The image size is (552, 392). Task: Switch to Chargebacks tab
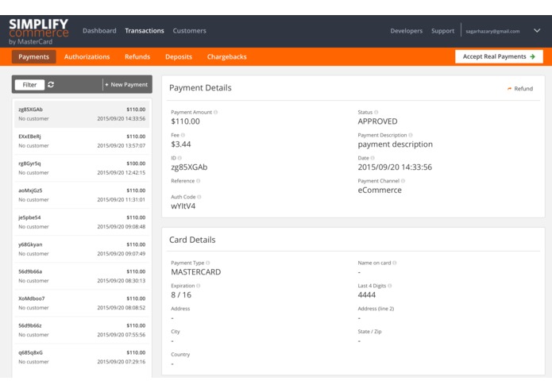click(226, 56)
